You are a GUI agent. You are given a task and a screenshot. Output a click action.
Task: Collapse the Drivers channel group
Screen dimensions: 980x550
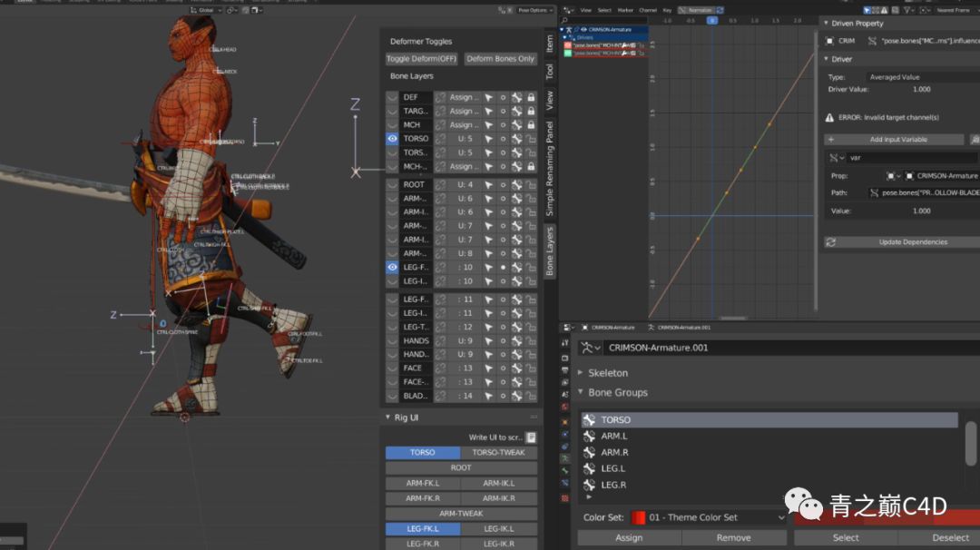565,37
